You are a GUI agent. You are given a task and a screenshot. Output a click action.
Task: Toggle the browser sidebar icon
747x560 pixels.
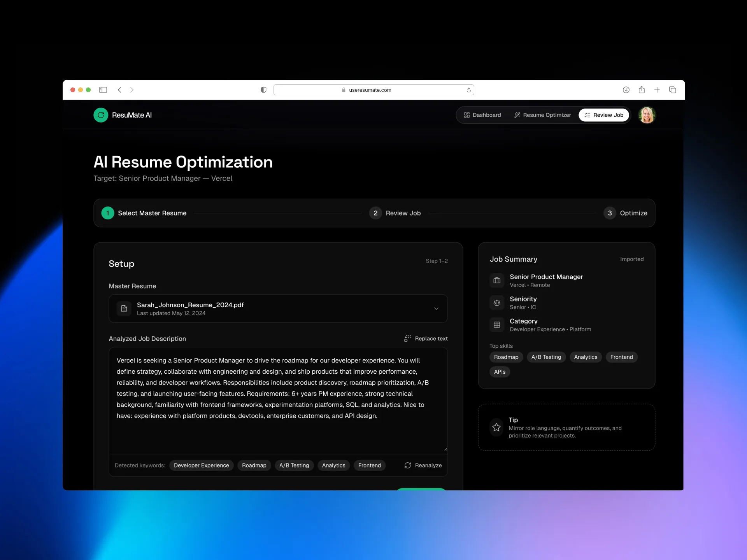(x=103, y=90)
